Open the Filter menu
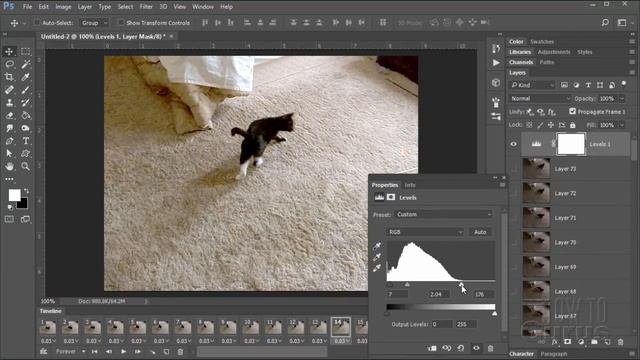 [146, 7]
